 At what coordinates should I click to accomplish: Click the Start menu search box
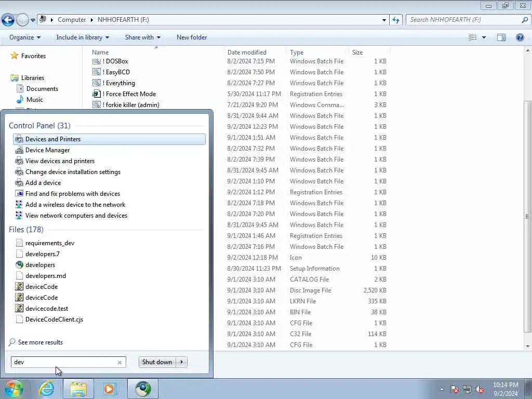coord(64,362)
